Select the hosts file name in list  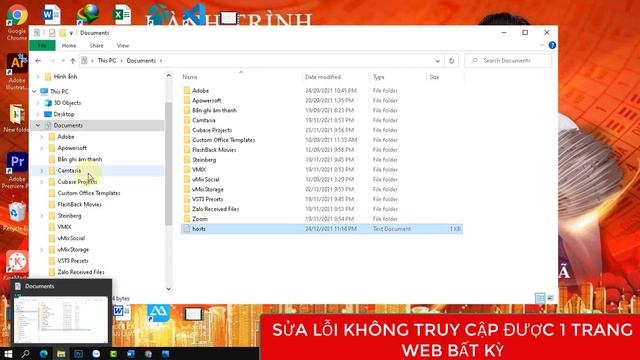[x=199, y=229]
